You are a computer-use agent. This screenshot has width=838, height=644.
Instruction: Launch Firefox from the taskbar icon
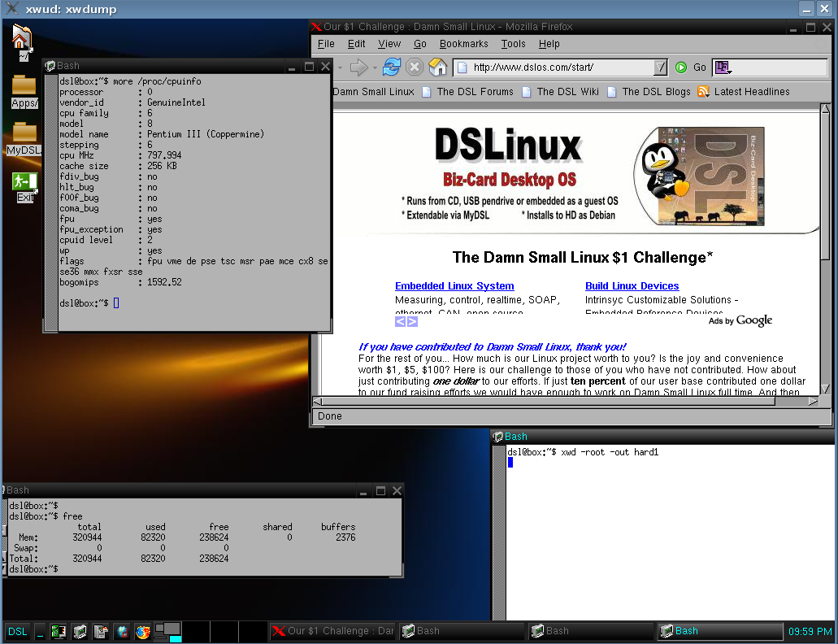(143, 631)
